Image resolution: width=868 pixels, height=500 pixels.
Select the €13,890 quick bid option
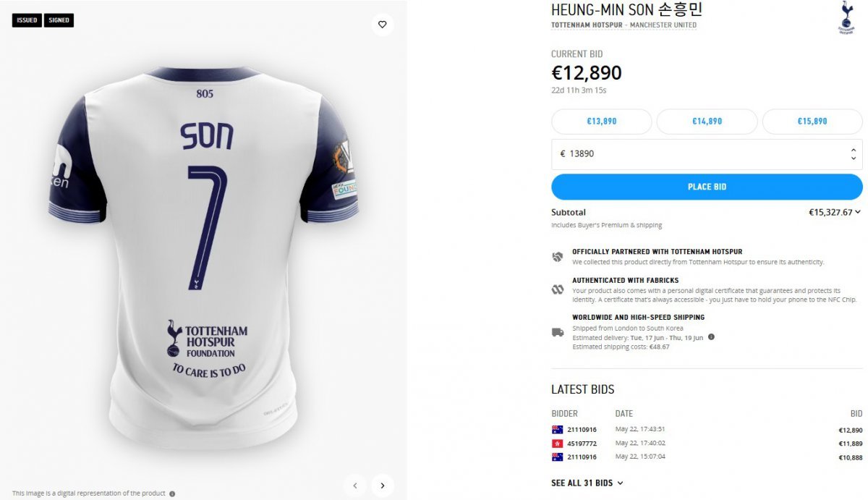[x=602, y=122]
